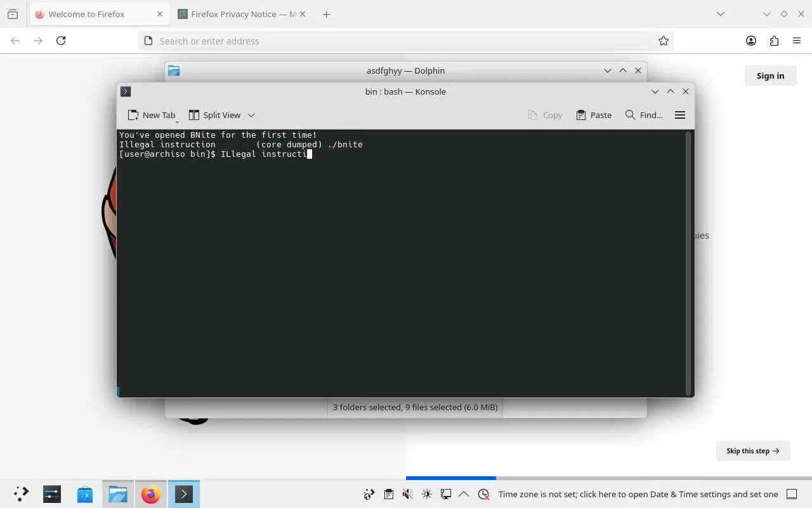Expand the Split View dropdown arrow

(251, 115)
